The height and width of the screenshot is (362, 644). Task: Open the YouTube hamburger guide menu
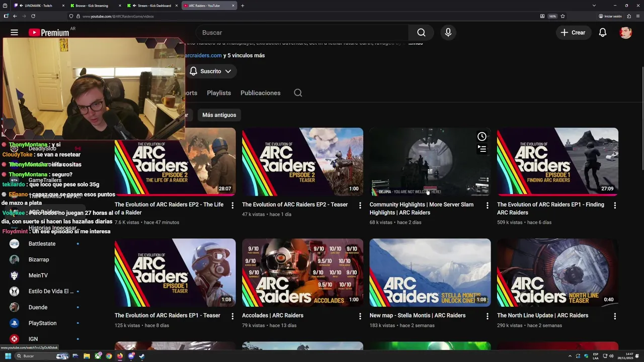point(14,33)
